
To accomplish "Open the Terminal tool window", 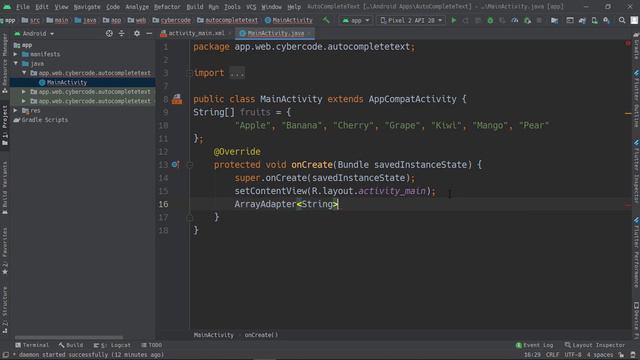I will click(32, 345).
